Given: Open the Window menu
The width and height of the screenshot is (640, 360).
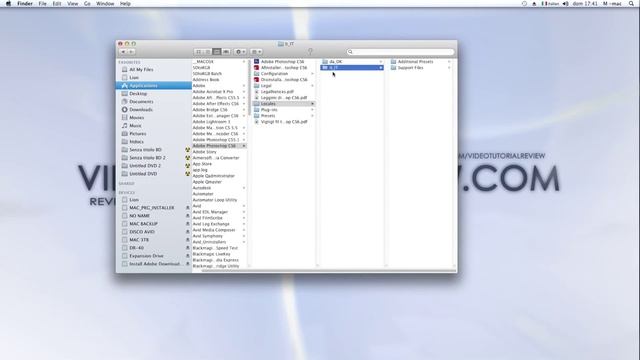Looking at the screenshot, I should point(105,3).
